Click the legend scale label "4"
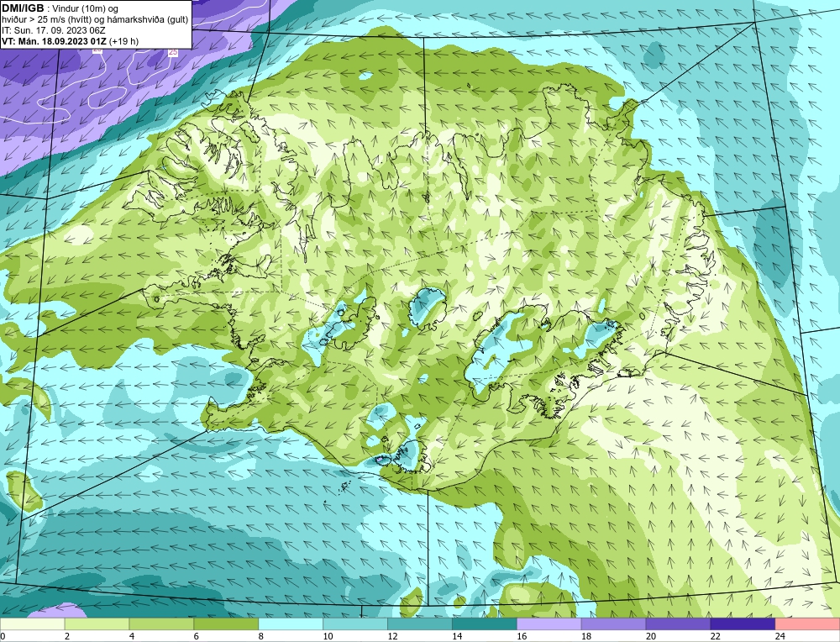This screenshot has width=840, height=642. (132, 636)
